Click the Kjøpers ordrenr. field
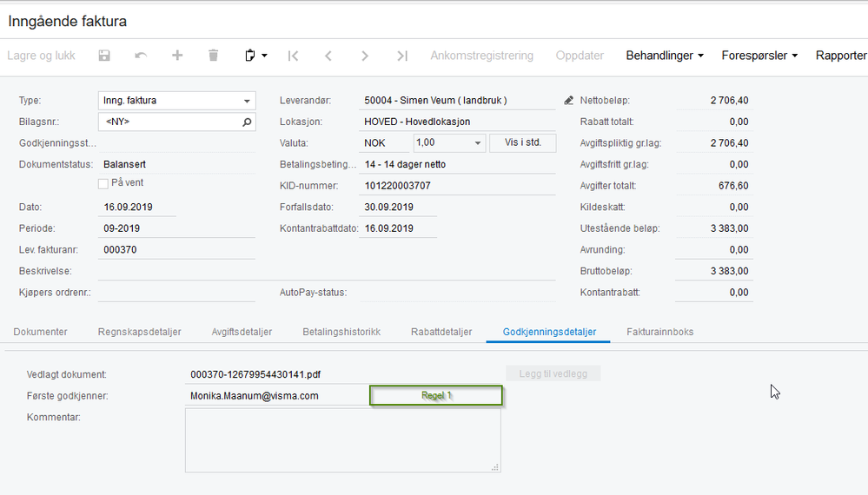This screenshot has height=495, width=868. 176,293
